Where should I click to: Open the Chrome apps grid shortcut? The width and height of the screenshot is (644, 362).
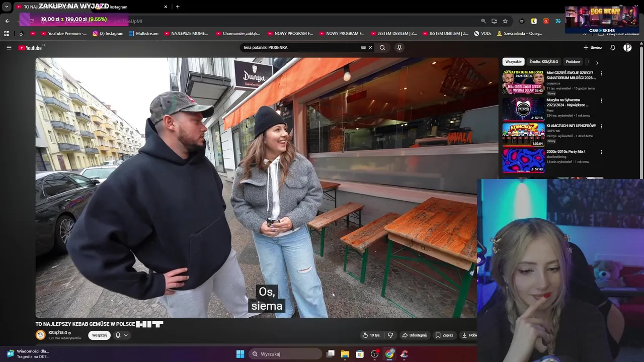(x=7, y=34)
